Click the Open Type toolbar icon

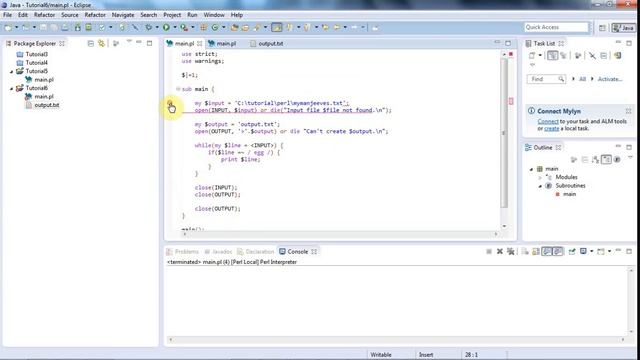[x=234, y=27]
